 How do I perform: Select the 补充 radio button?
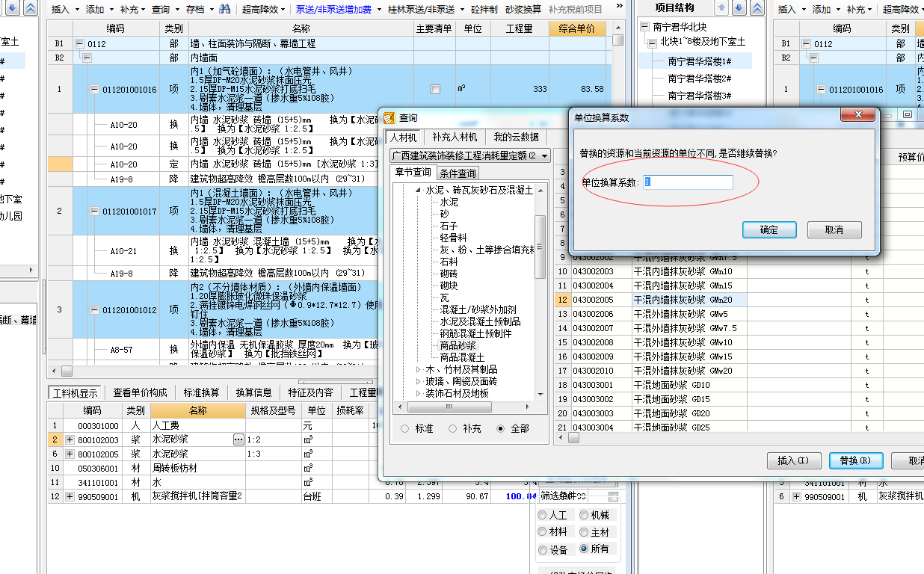[453, 428]
